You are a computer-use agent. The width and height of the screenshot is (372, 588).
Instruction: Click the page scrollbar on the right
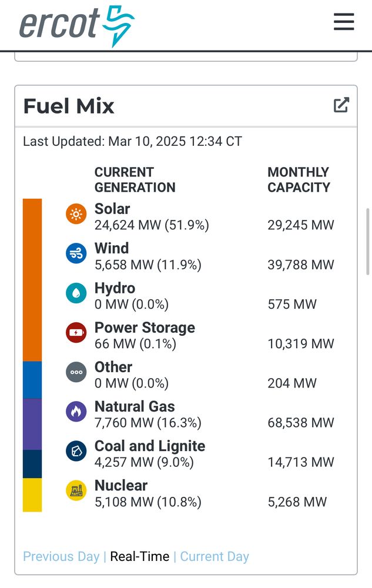(x=368, y=247)
